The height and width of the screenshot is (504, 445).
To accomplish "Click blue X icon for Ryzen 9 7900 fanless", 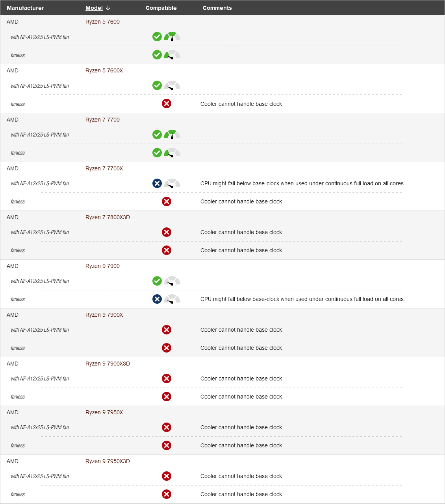I will tap(157, 299).
